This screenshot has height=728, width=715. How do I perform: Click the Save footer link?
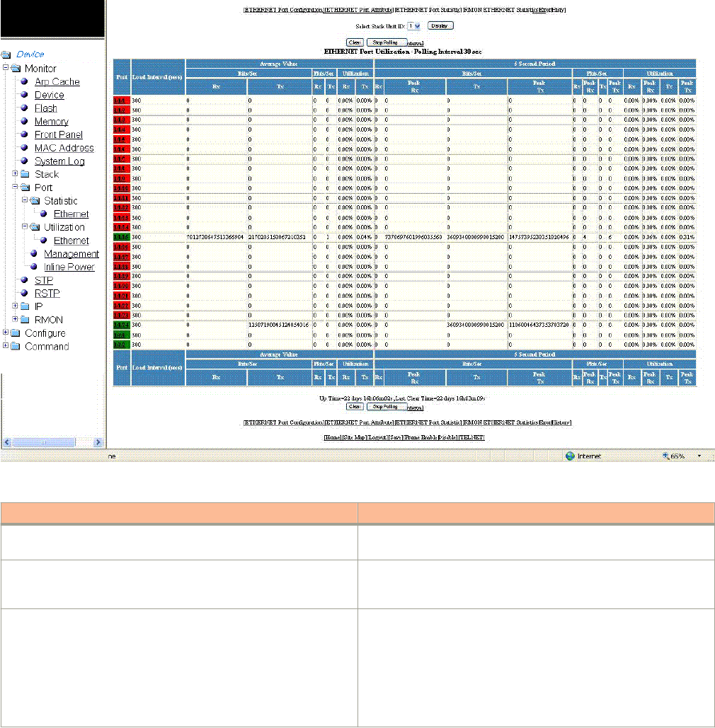[x=395, y=437]
